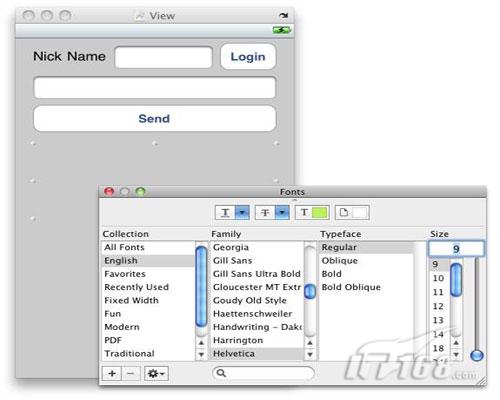Click the green battery icon in View status bar
This screenshot has height=400, width=500.
[x=282, y=30]
